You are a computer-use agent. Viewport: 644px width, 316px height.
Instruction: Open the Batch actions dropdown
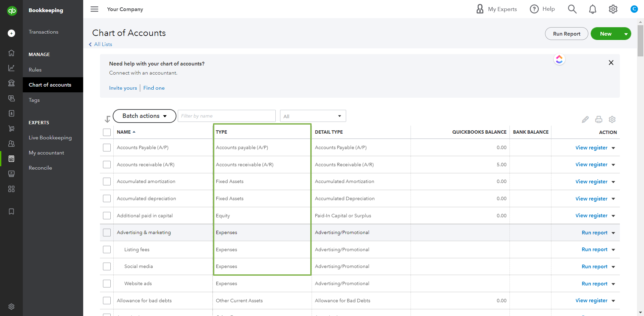point(144,116)
